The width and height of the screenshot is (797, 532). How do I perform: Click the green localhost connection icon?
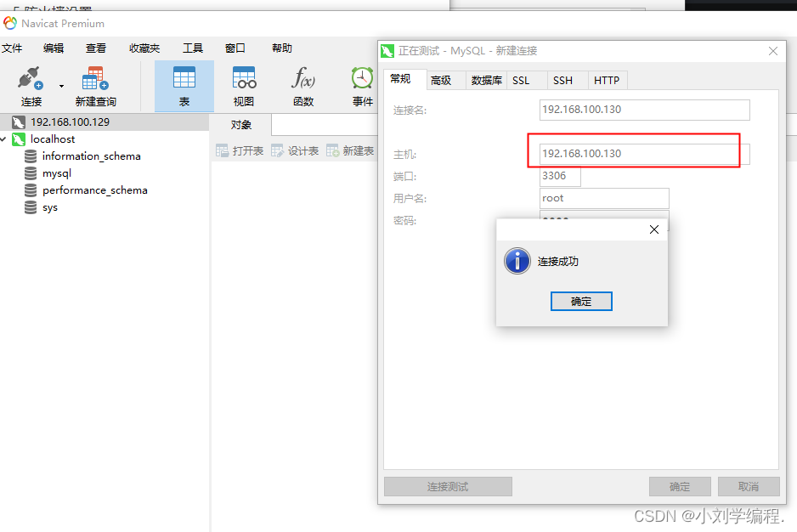click(x=19, y=139)
